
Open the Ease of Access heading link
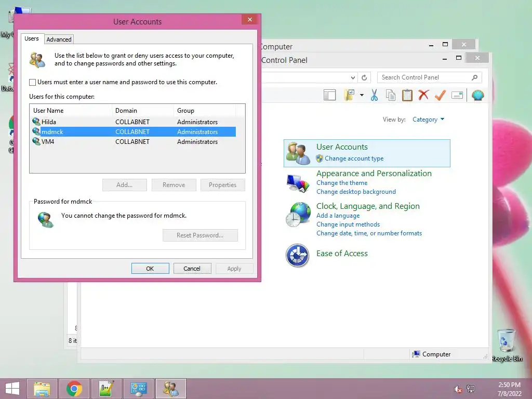342,254
